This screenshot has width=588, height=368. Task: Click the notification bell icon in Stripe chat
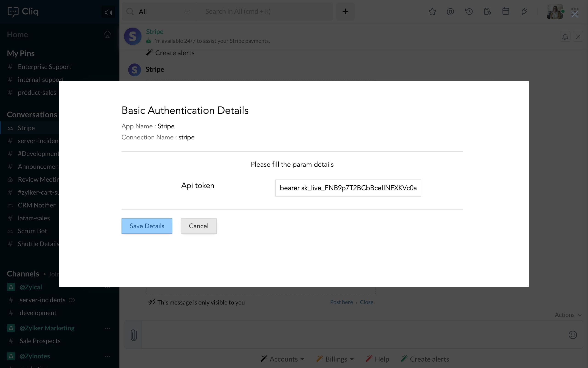[x=565, y=37]
